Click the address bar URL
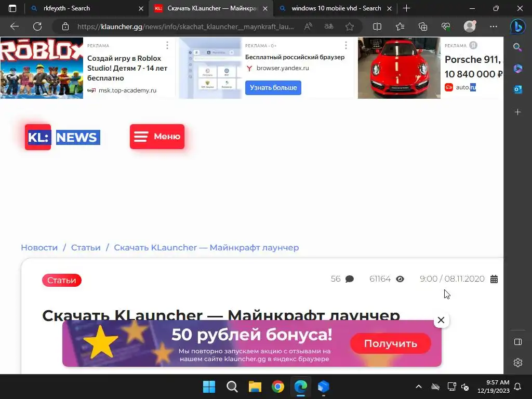The image size is (532, 399). click(185, 26)
